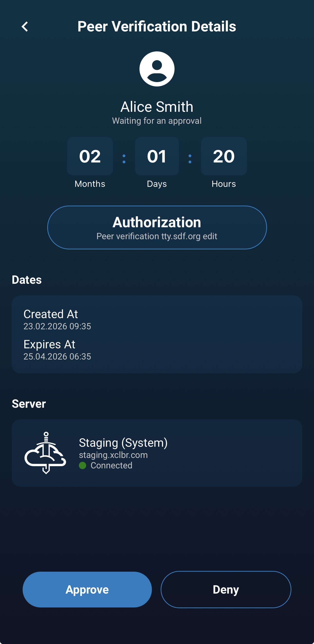Tap Alice Smith's profile avatar icon
This screenshot has width=314, height=644.
157,69
